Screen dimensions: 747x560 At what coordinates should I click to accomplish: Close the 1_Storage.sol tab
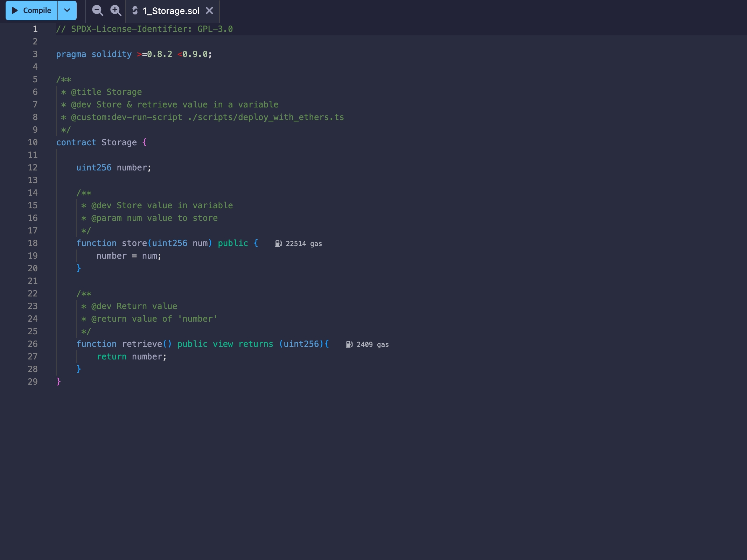(x=209, y=10)
